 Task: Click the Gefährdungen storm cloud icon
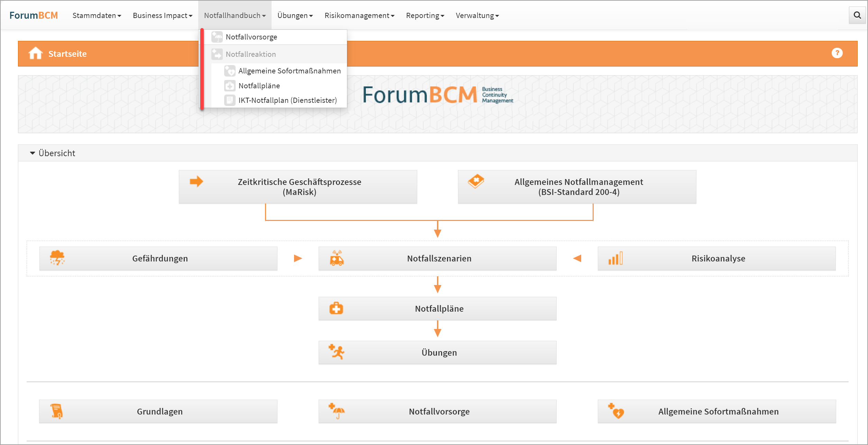[x=57, y=258]
